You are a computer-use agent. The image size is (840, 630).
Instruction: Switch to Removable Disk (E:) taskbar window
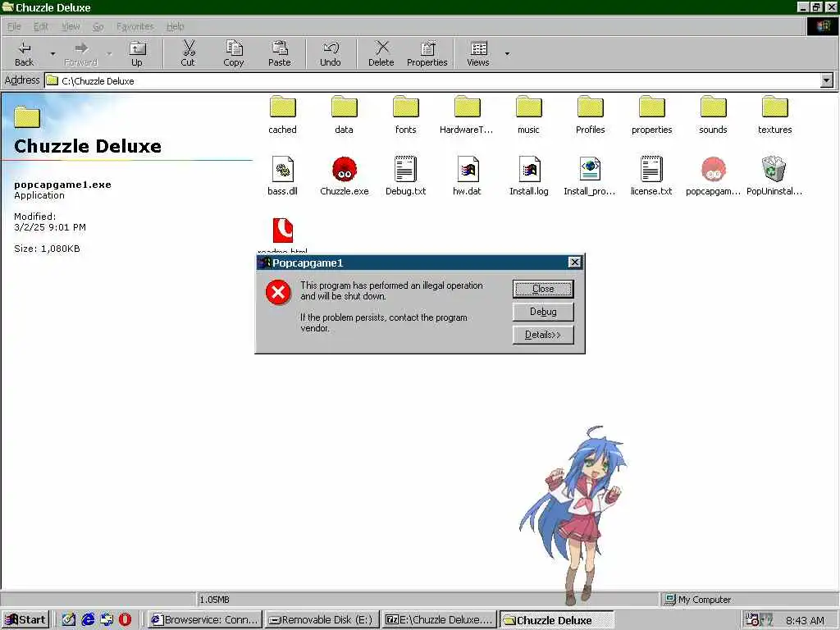pyautogui.click(x=322, y=620)
